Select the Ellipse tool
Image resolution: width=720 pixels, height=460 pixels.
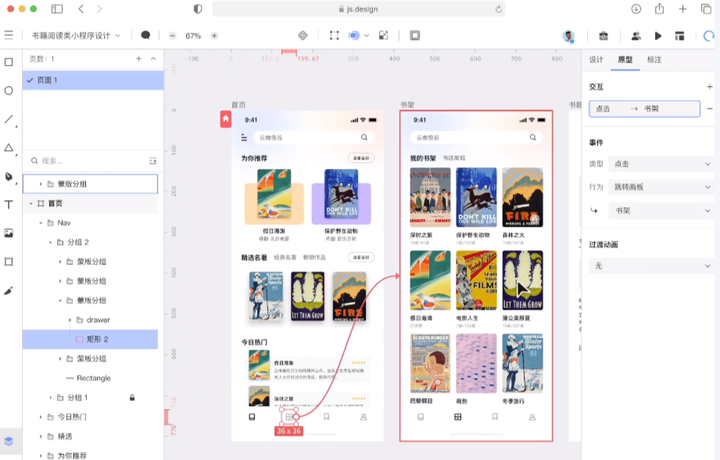9,90
